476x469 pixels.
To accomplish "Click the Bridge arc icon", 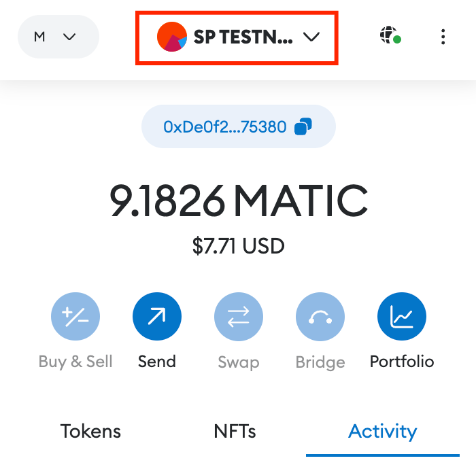I will point(320,316).
